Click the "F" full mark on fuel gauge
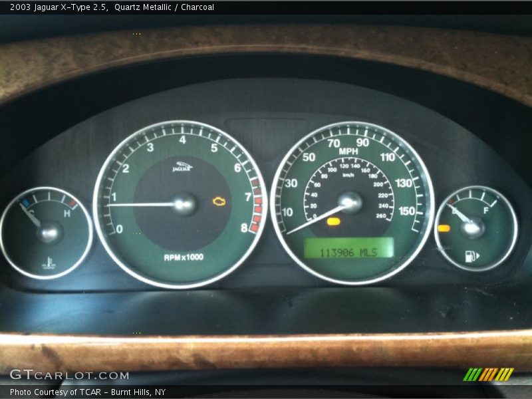This screenshot has width=532, height=399. click(x=486, y=211)
